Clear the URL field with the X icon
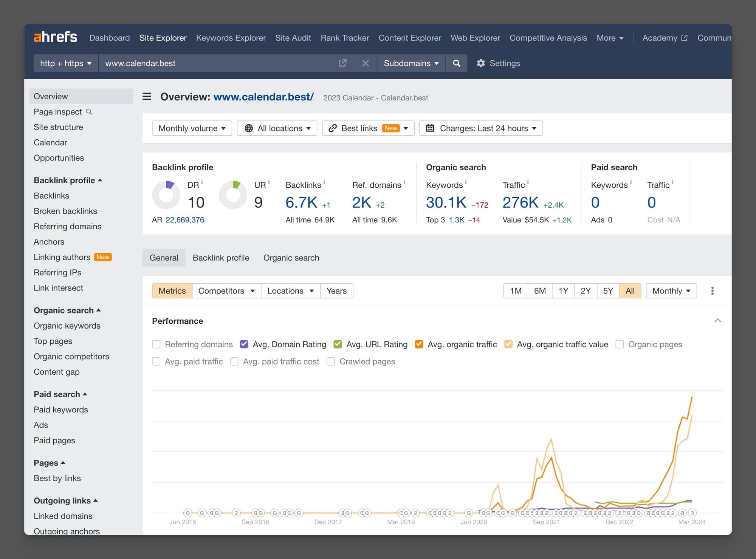This screenshot has height=559, width=756. pos(365,63)
